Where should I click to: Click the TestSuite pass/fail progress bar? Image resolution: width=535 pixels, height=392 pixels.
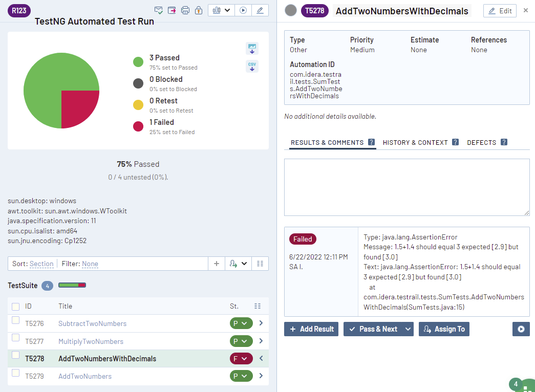coord(72,285)
